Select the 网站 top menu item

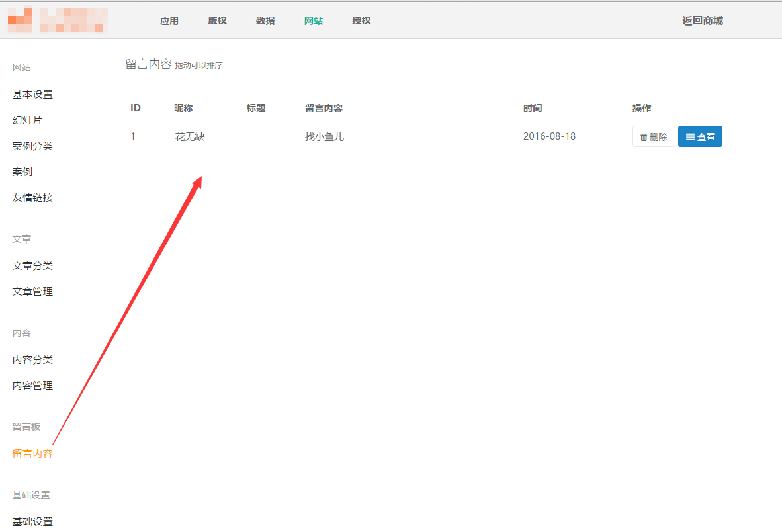coord(314,21)
